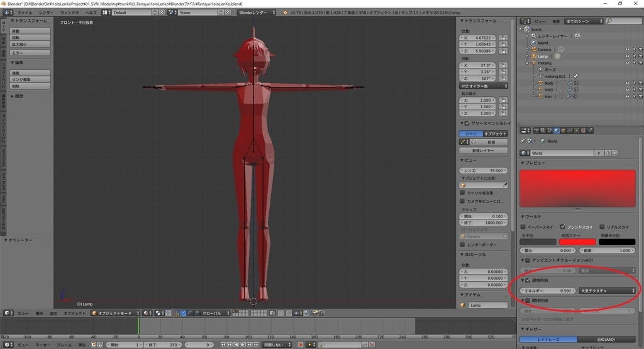Open the オブジェクトモード mode dropdown
Viewport: 644px width, 349px height.
[x=114, y=313]
